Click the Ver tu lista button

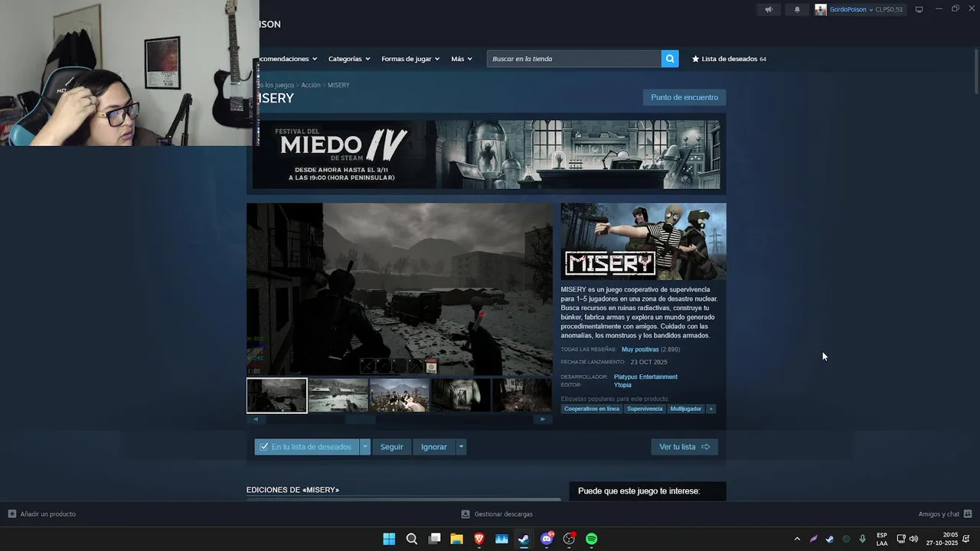(x=684, y=447)
